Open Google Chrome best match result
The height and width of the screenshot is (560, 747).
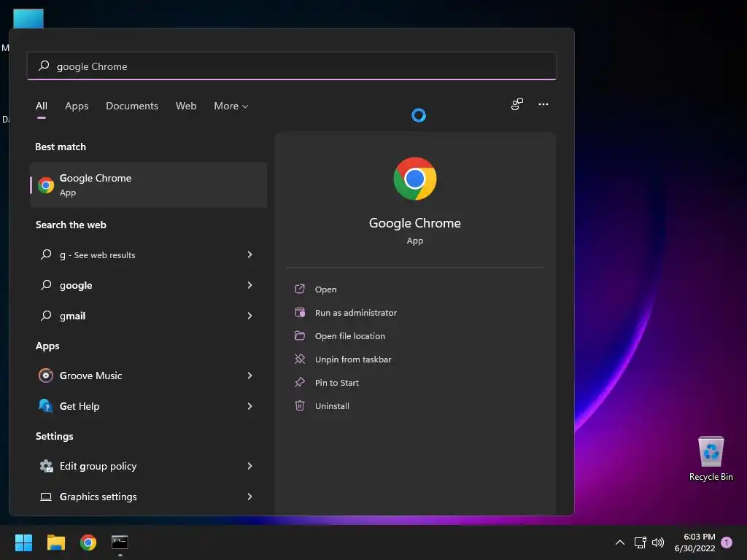(149, 184)
